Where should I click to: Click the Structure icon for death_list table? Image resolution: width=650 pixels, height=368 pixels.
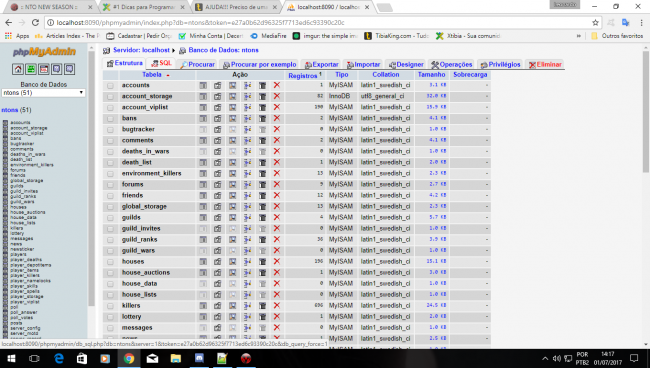[218, 162]
